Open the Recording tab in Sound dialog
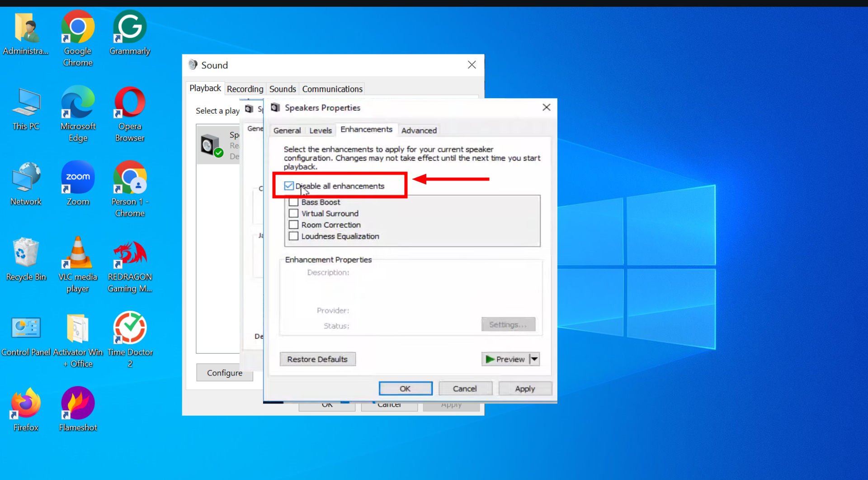This screenshot has height=480, width=868. (245, 89)
